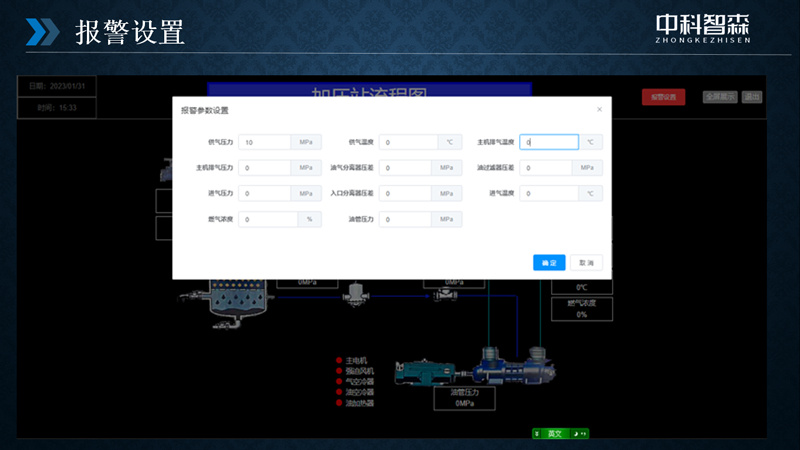Click the 油管压力 0MPa readout box
Image resolution: width=800 pixels, height=450 pixels.
click(x=464, y=398)
